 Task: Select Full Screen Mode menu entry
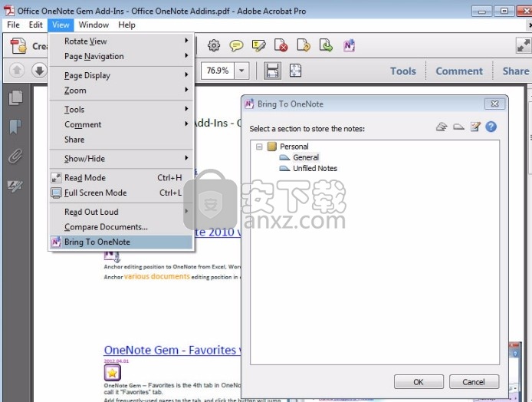coord(121,193)
